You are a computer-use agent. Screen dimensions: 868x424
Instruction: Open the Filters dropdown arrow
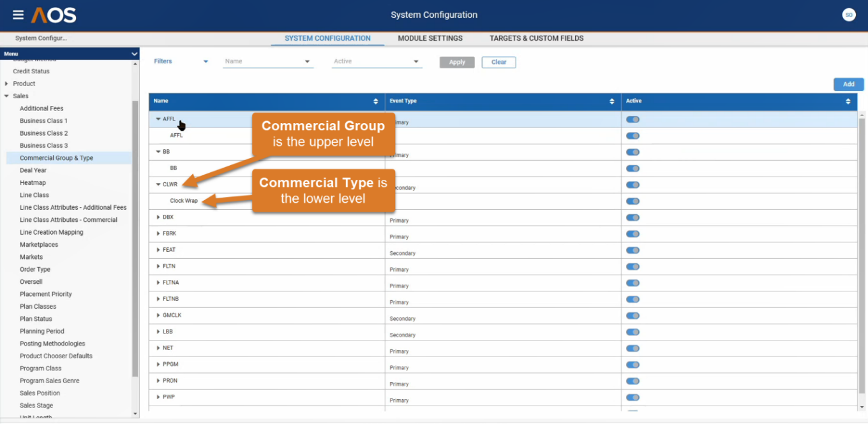pos(206,62)
